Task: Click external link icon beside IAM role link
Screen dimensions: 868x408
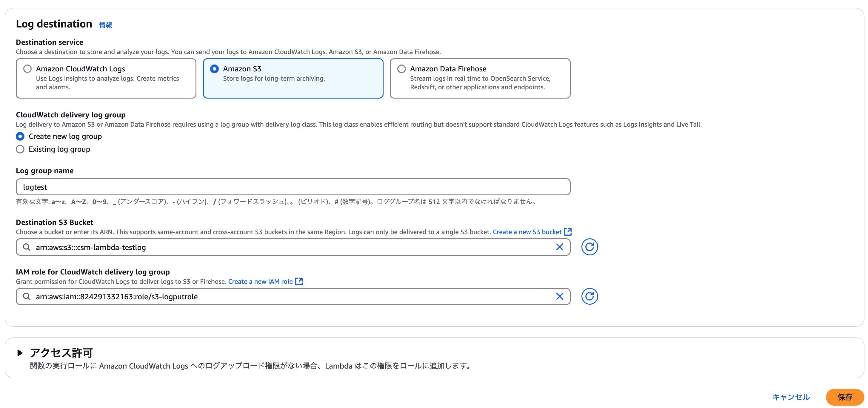Action: [x=299, y=281]
